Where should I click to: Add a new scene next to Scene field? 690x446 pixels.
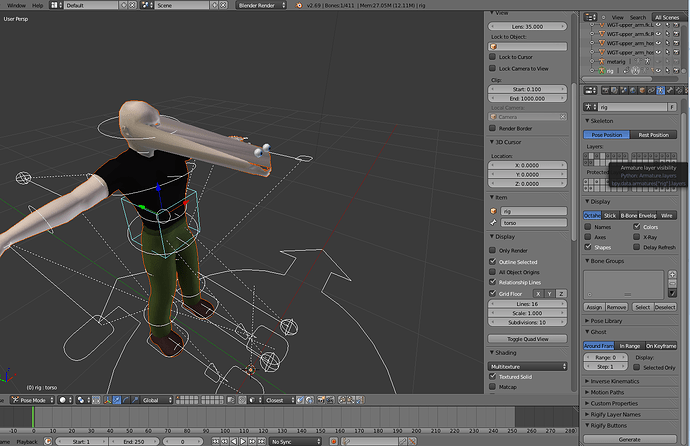point(214,5)
